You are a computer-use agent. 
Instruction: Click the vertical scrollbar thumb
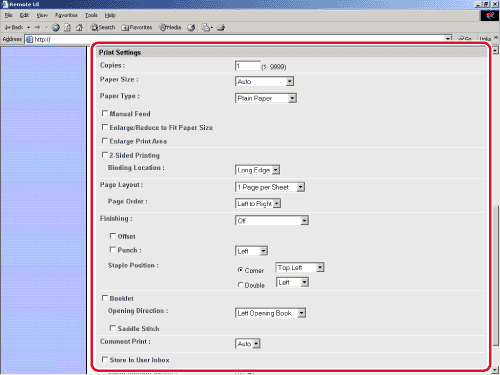coord(496,276)
